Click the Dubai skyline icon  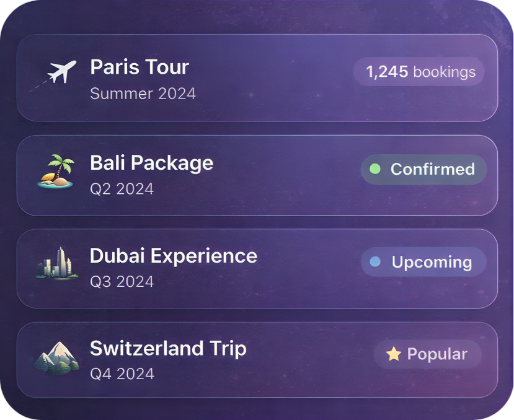click(x=55, y=264)
